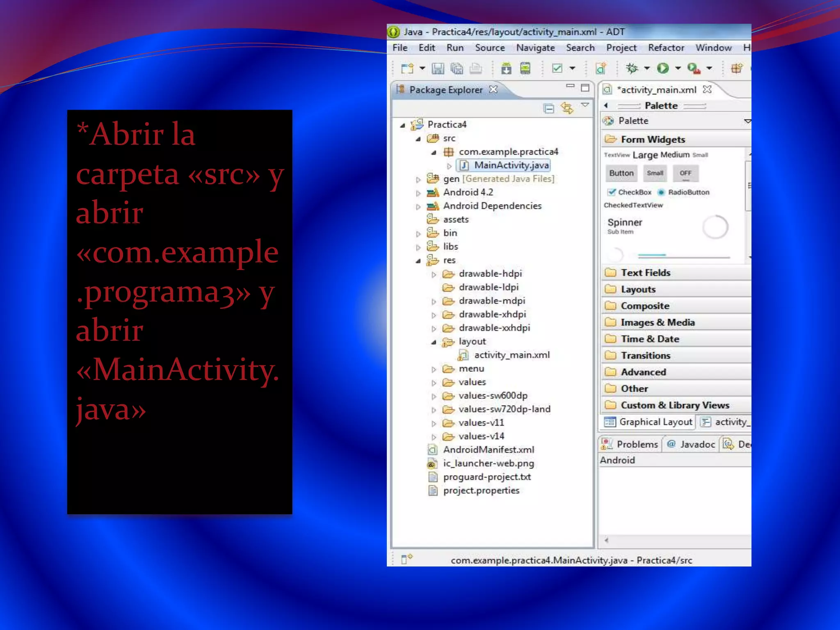This screenshot has width=840, height=630.
Task: Collapse the src folder node
Action: [x=418, y=139]
